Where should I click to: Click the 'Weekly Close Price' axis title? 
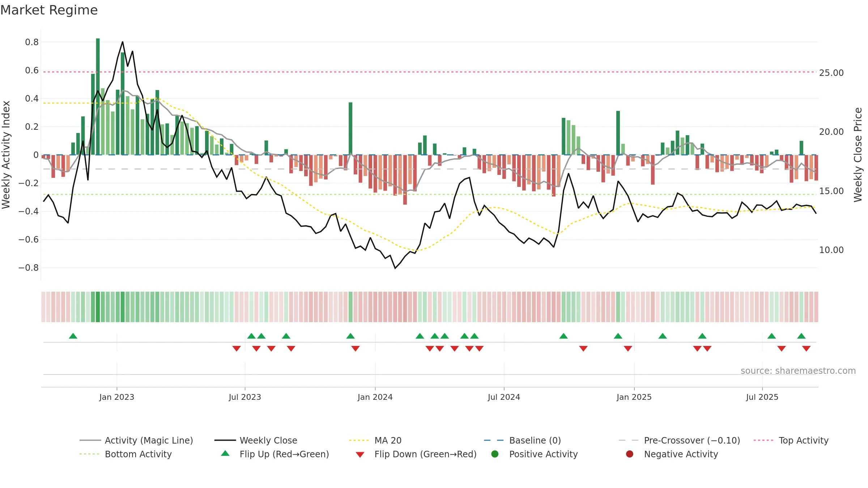pos(858,155)
